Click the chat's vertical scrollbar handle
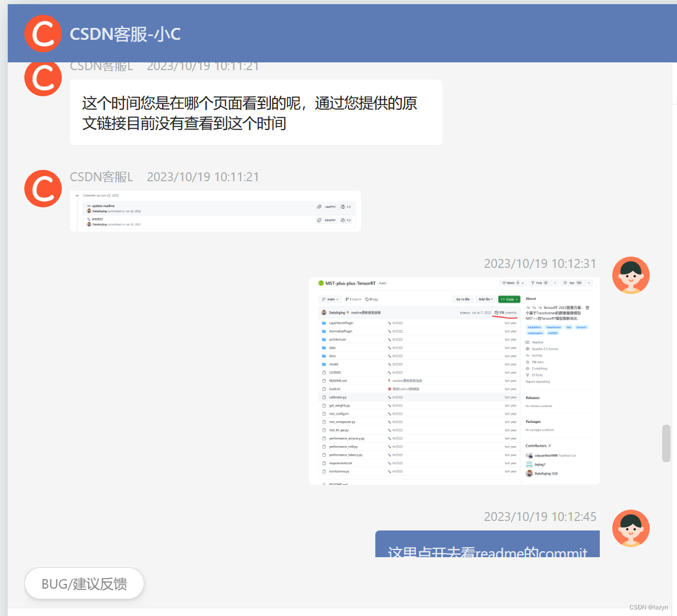The height and width of the screenshot is (616, 677). click(666, 444)
